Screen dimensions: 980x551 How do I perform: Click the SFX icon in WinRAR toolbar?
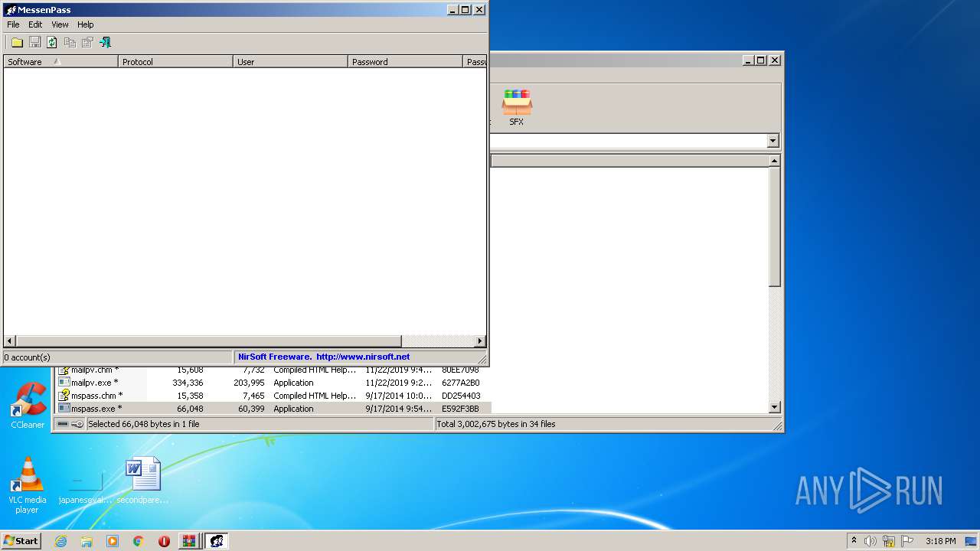(517, 108)
